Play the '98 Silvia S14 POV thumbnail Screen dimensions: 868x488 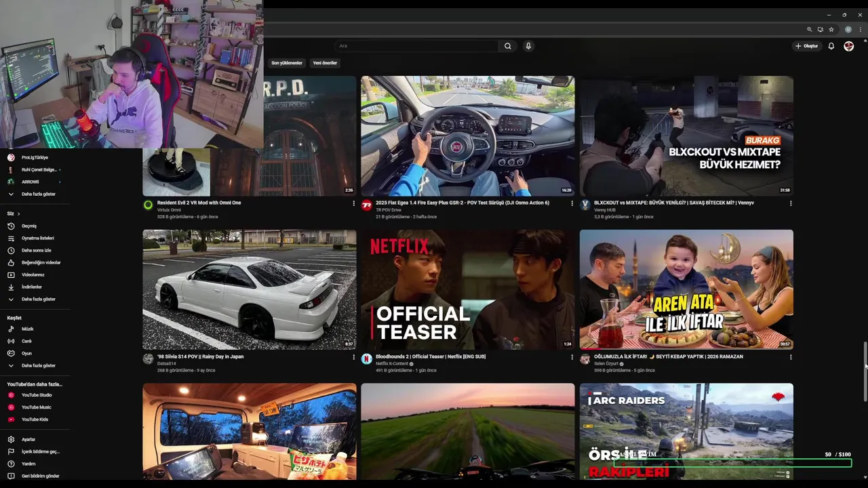click(249, 289)
